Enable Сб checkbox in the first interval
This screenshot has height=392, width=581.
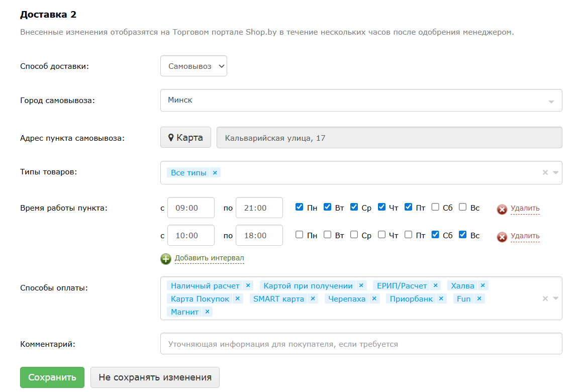pyautogui.click(x=435, y=207)
